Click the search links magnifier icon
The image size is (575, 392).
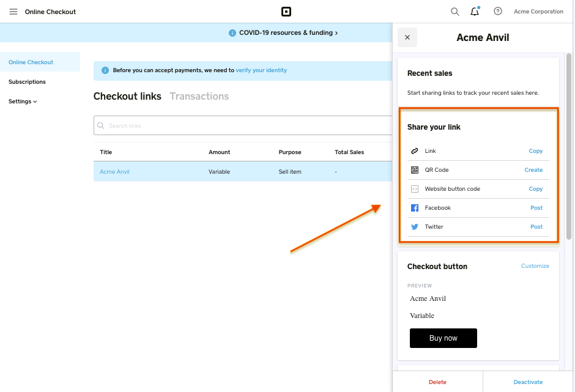click(101, 125)
